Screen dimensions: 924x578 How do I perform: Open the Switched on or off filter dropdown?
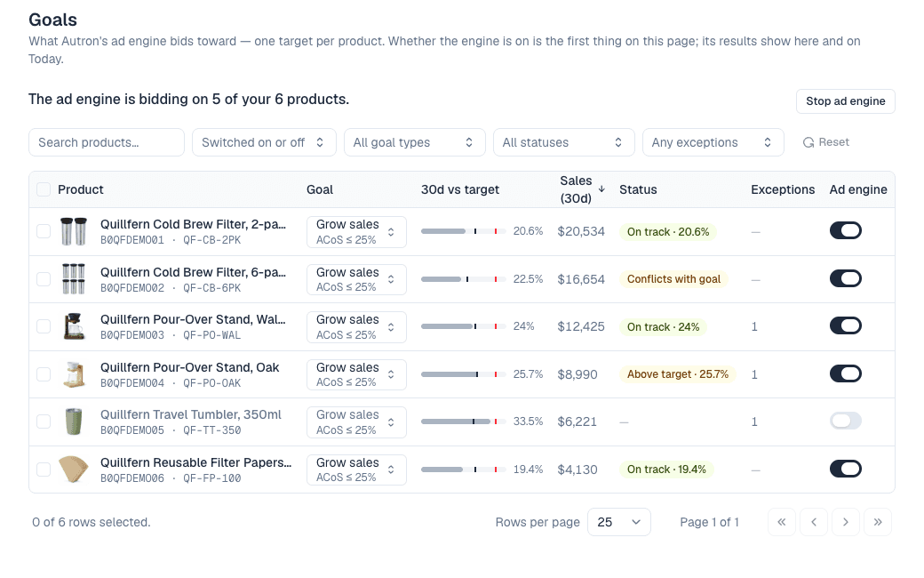click(264, 143)
